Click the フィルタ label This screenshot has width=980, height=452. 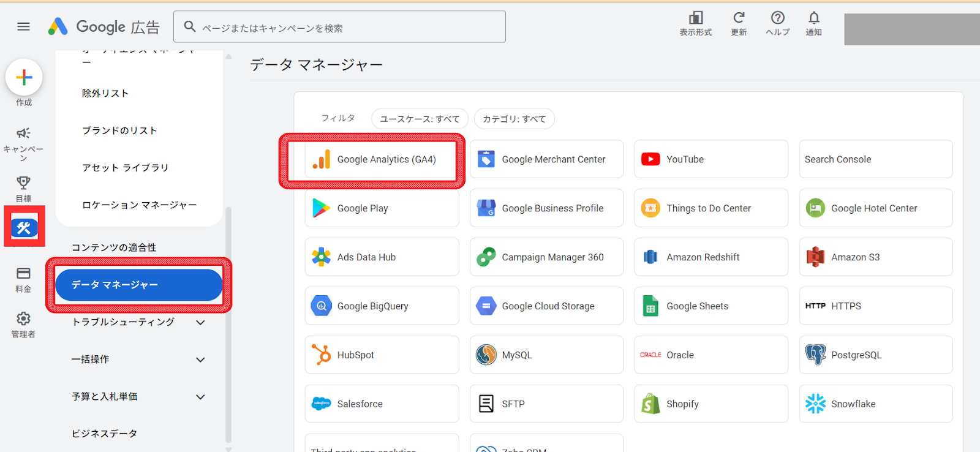[x=338, y=118]
